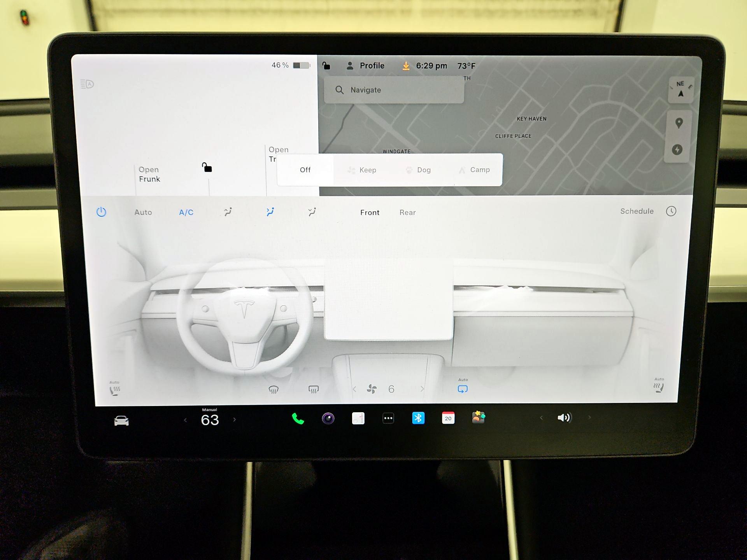This screenshot has height=560, width=747.
Task: Open car controls icon
Action: 121,420
